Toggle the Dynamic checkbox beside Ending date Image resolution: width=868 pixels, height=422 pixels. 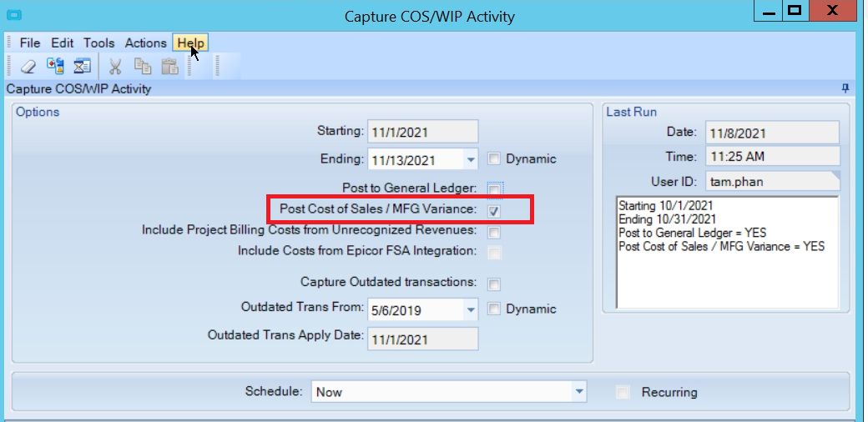pos(494,159)
